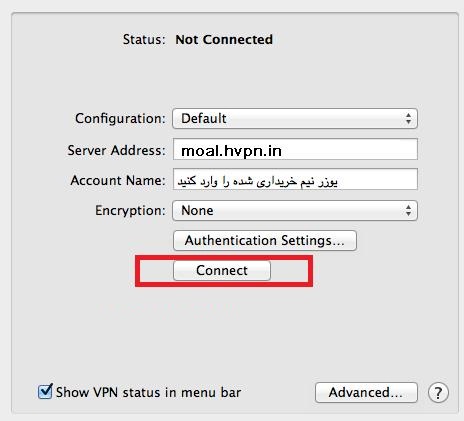Click the Connect button
The height and width of the screenshot is (421, 464).
222,270
